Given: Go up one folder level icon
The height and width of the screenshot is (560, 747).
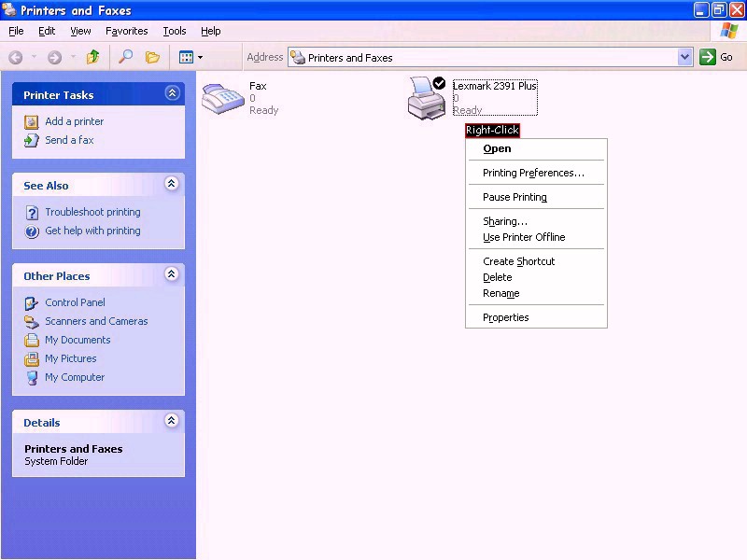Looking at the screenshot, I should [x=92, y=57].
